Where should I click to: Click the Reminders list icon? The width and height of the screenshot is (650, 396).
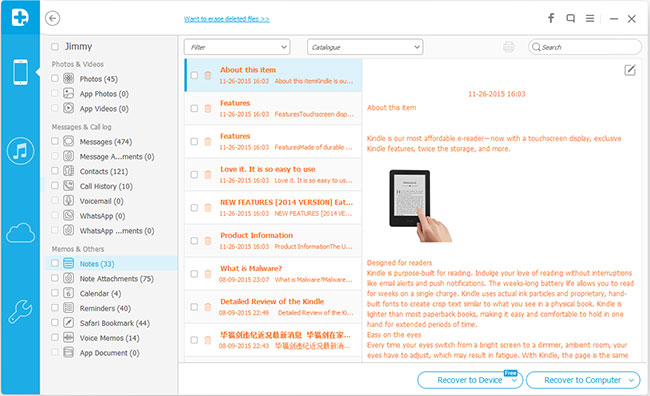pyautogui.click(x=68, y=308)
